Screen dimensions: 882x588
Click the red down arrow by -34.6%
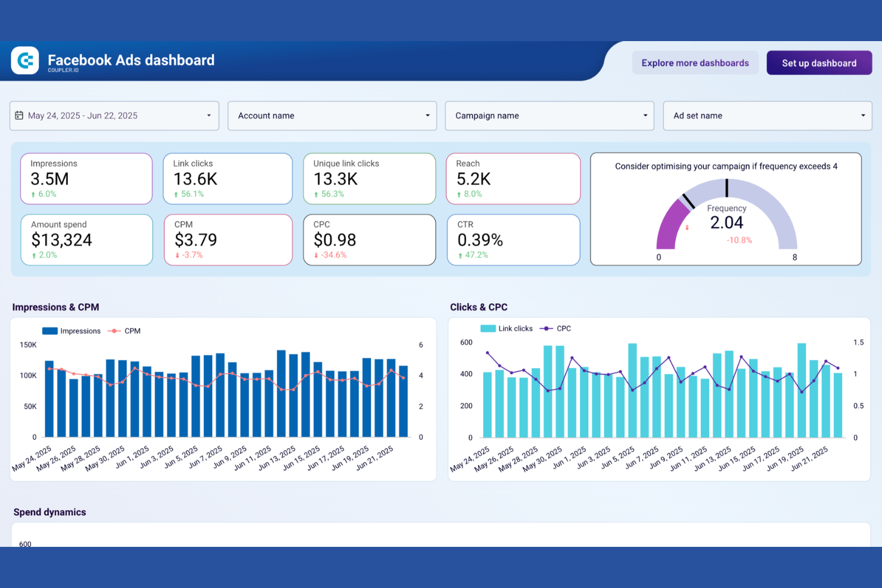point(316,256)
